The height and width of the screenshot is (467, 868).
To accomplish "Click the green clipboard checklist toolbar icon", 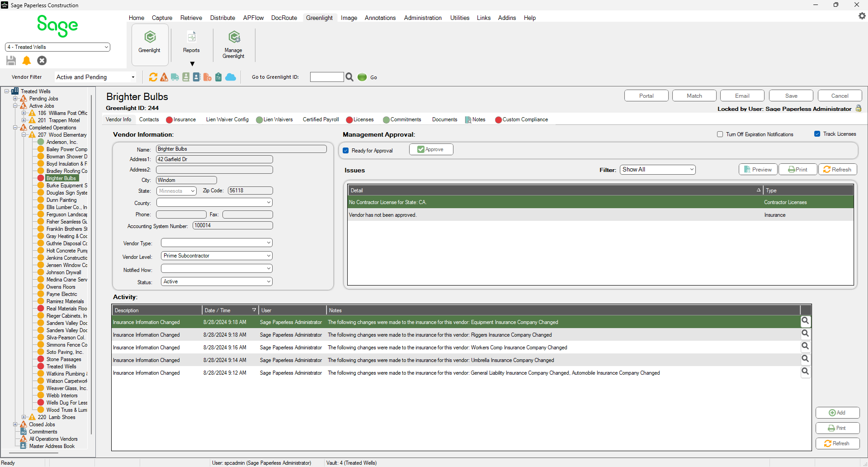I will pyautogui.click(x=218, y=77).
